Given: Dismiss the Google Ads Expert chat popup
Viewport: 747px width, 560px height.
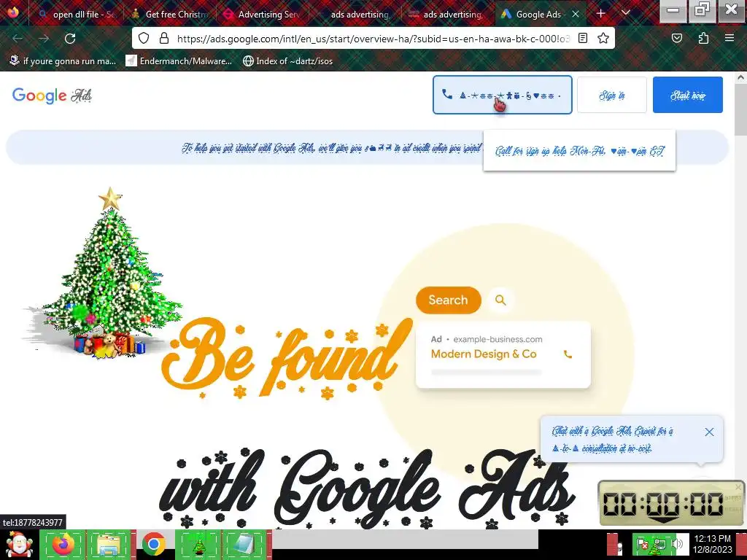Looking at the screenshot, I should coord(709,432).
